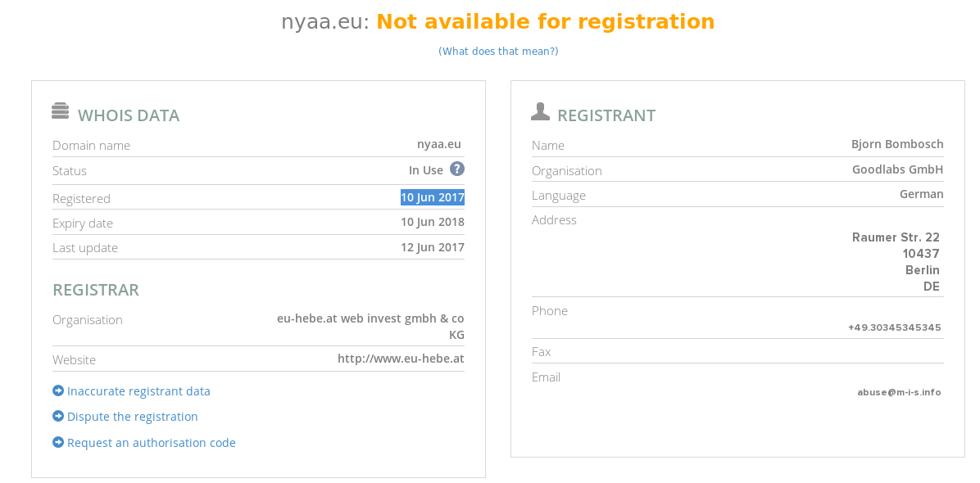The image size is (980, 483).
Task: Open Request an authorisation code link
Action: [x=152, y=442]
